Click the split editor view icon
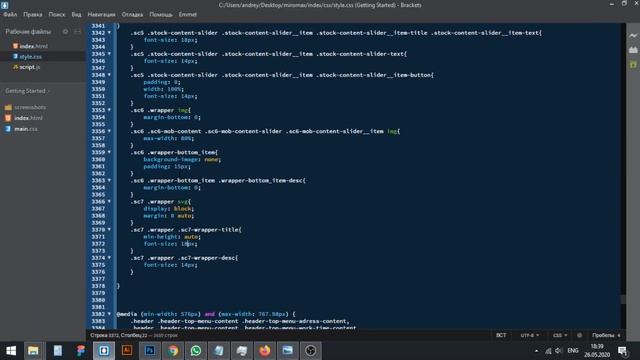Image resolution: width=640 pixels, height=360 pixels. tap(77, 31)
